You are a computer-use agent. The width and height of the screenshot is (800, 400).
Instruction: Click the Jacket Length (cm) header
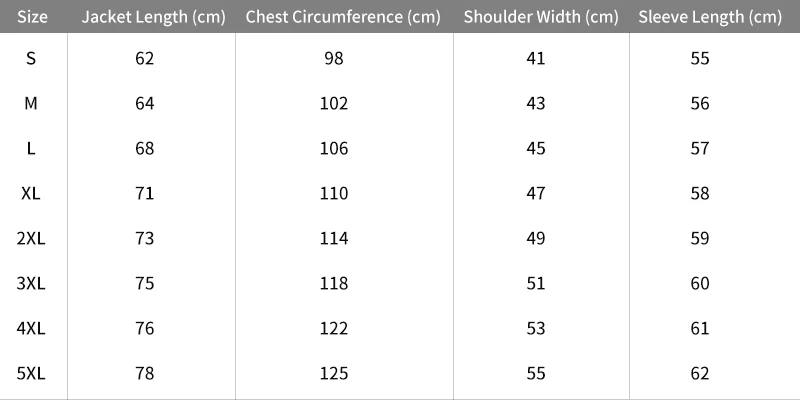point(151,17)
